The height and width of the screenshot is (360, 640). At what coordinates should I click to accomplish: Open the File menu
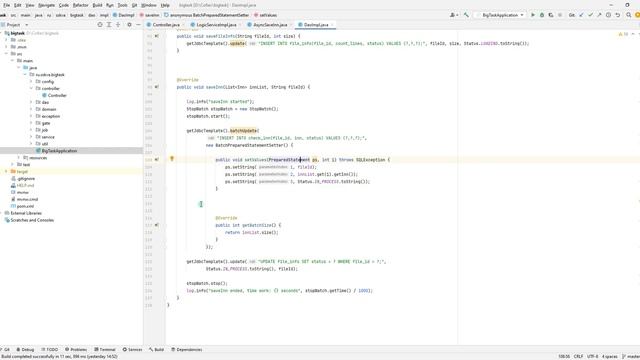tap(7, 5)
